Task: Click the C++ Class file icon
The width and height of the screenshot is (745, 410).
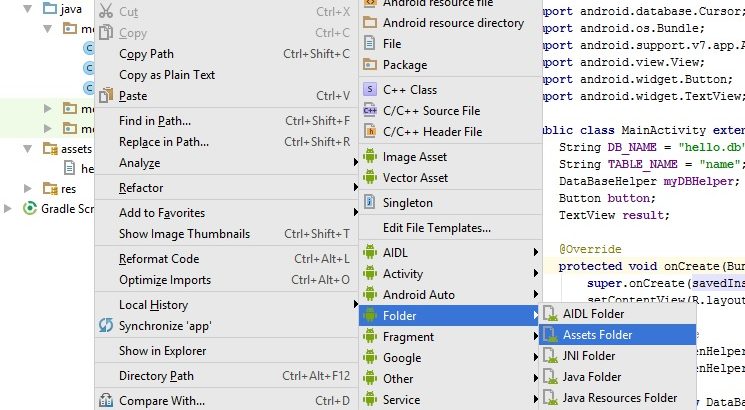Action: [371, 90]
